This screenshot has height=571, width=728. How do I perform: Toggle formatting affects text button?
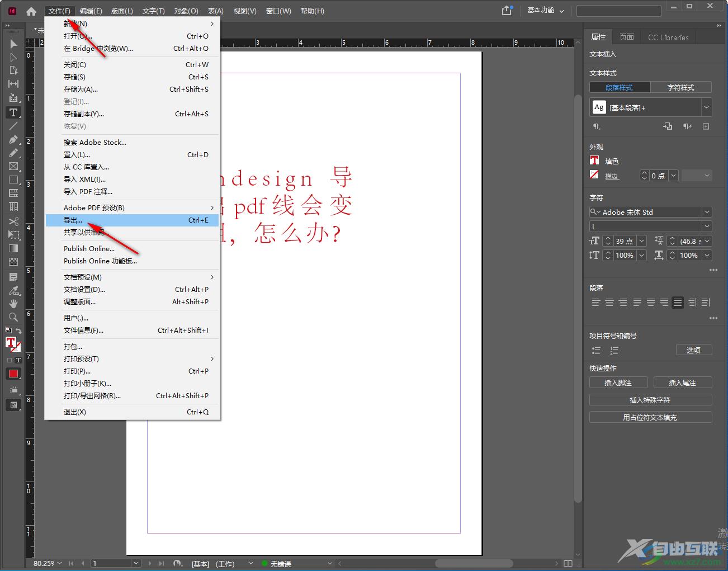coord(18,360)
